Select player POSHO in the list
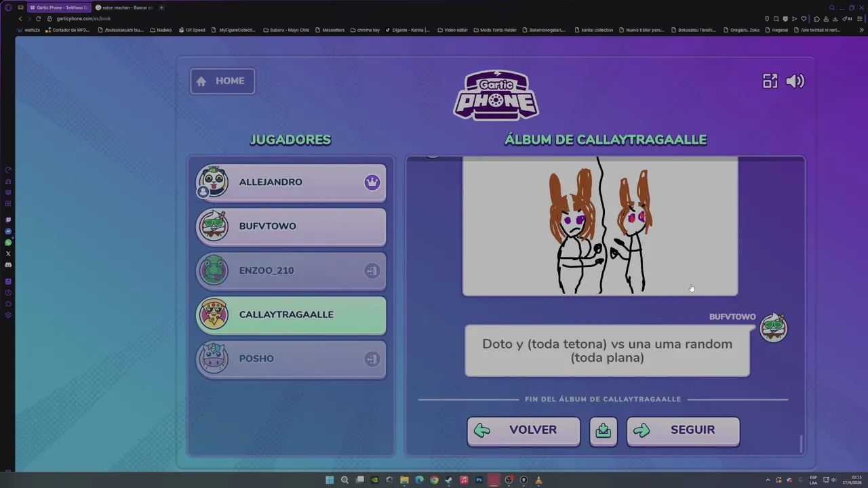868x488 pixels. pos(291,359)
